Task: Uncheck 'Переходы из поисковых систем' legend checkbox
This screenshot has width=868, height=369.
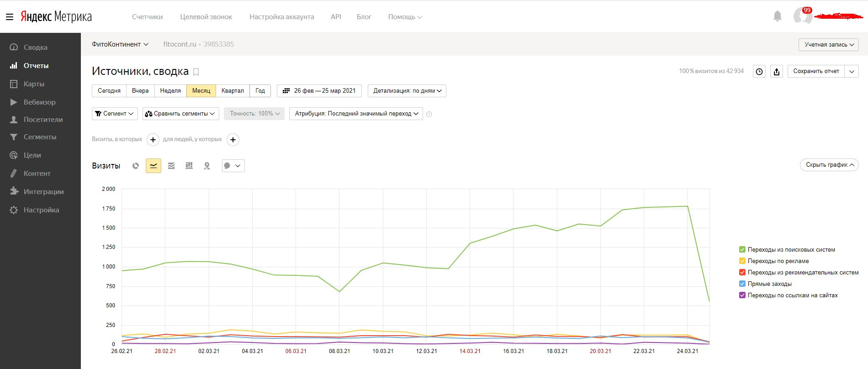Action: (742, 249)
